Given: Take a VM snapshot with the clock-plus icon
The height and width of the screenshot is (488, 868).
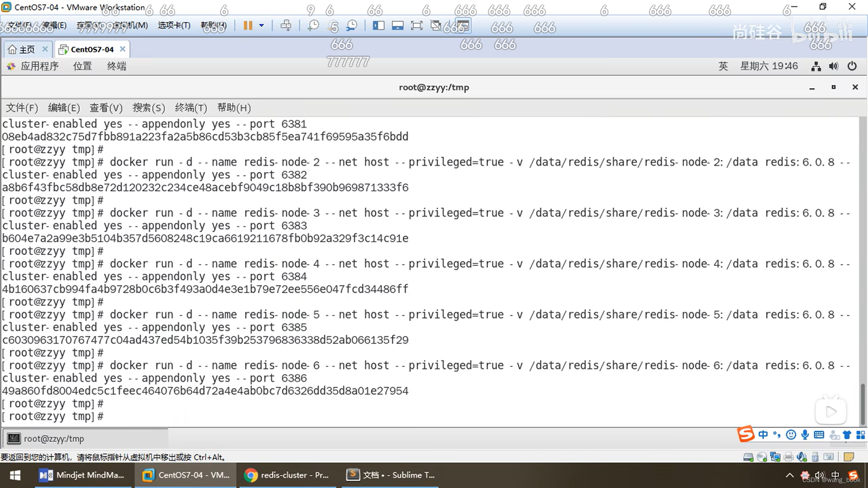Looking at the screenshot, I should (313, 26).
